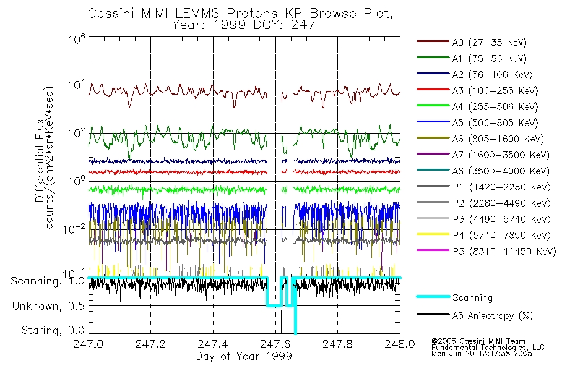Click the x-axis tick label 247.2
The width and height of the screenshot is (588, 371).
(150, 344)
